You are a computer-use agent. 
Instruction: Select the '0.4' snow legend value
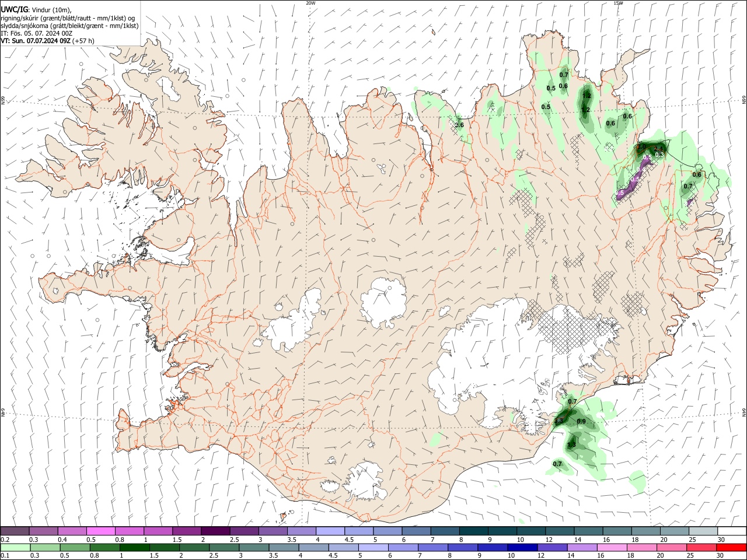coord(62,540)
